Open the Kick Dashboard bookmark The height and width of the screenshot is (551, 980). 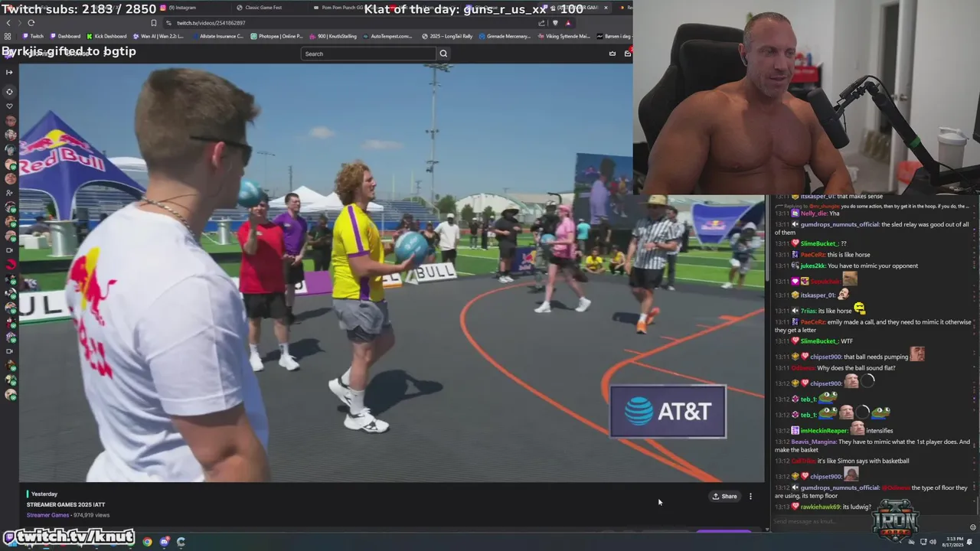[x=106, y=36]
